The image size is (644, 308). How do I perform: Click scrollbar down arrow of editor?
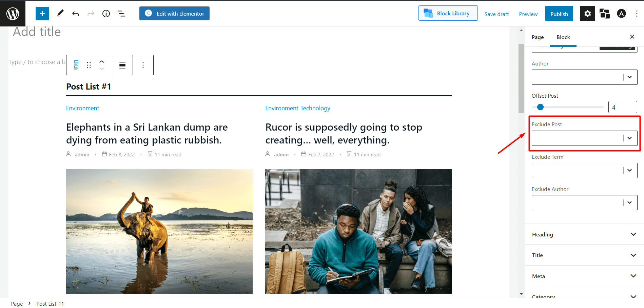pyautogui.click(x=521, y=294)
